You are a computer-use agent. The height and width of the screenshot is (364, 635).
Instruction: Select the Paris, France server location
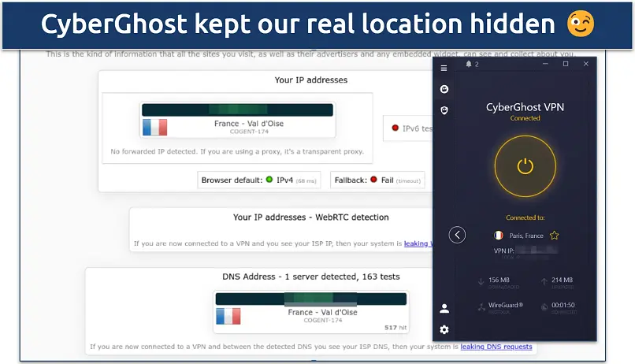click(x=525, y=235)
